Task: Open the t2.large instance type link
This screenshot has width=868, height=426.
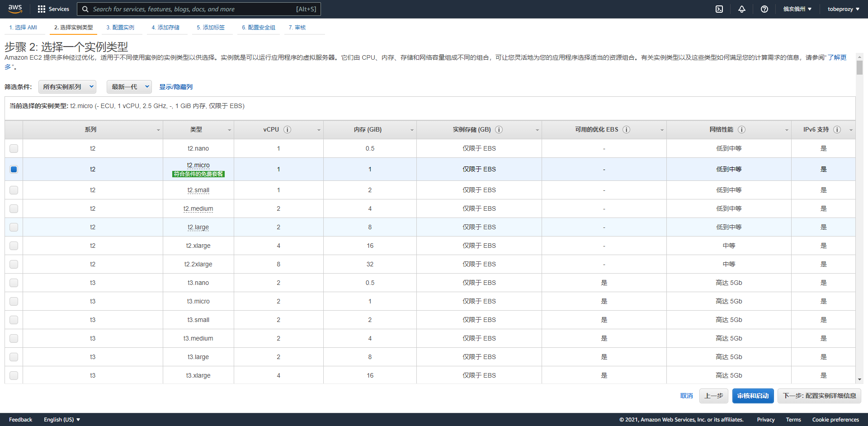Action: (x=198, y=227)
